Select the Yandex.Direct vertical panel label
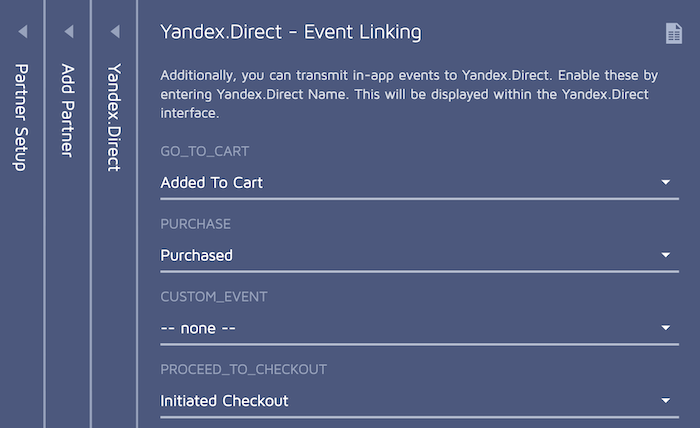This screenshot has width=700, height=428. pyautogui.click(x=114, y=117)
